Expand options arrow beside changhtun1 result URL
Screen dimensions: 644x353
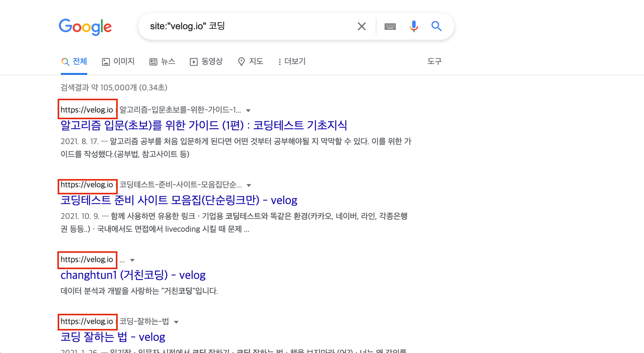[132, 260]
